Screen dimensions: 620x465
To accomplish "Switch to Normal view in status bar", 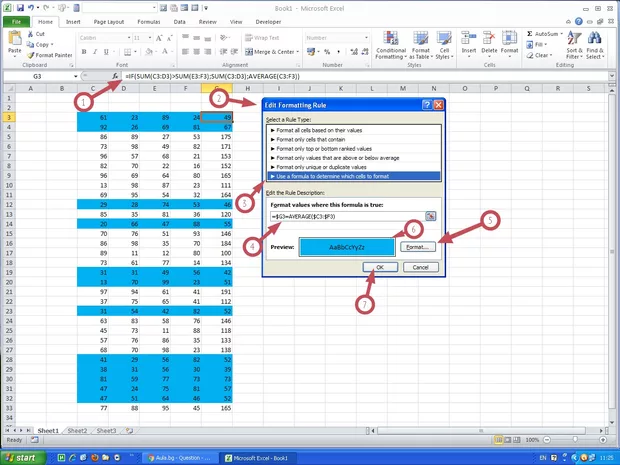I will [x=499, y=440].
